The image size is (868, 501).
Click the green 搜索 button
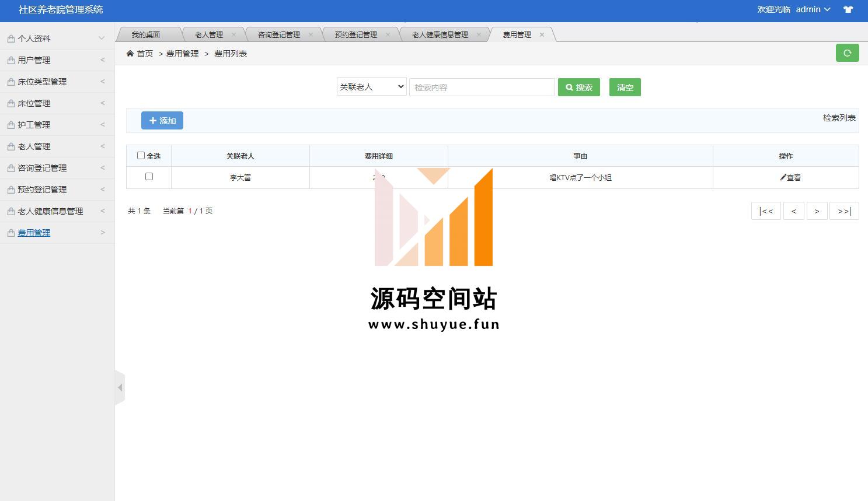coord(579,87)
